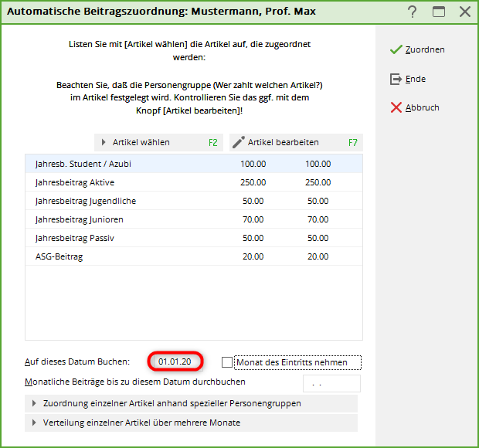Click the red X Abbruch icon
Viewport: 479px width, 448px height.
click(x=396, y=107)
